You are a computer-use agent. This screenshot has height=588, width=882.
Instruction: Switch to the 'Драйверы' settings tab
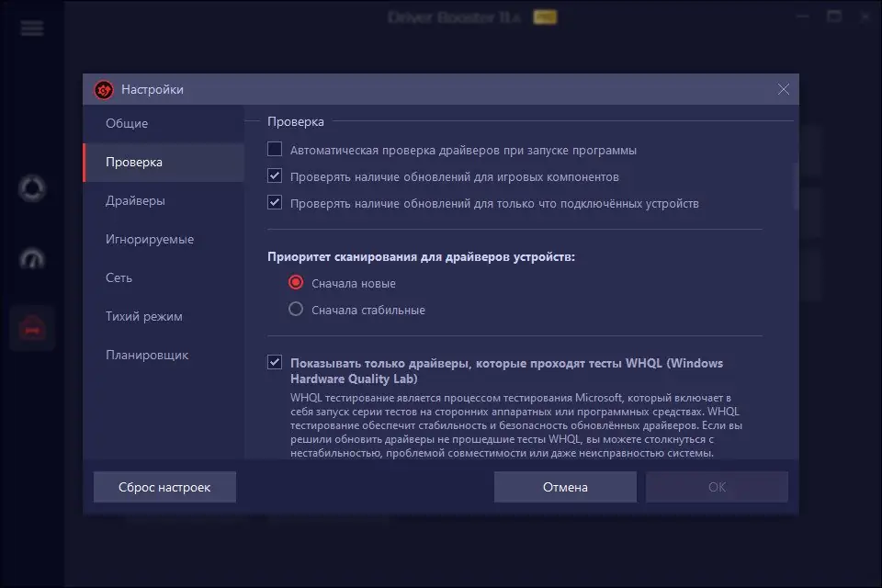tap(164, 200)
